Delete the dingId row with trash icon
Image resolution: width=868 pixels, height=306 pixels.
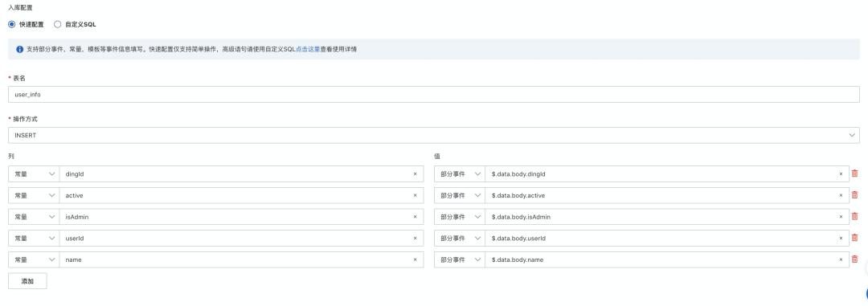click(x=854, y=173)
